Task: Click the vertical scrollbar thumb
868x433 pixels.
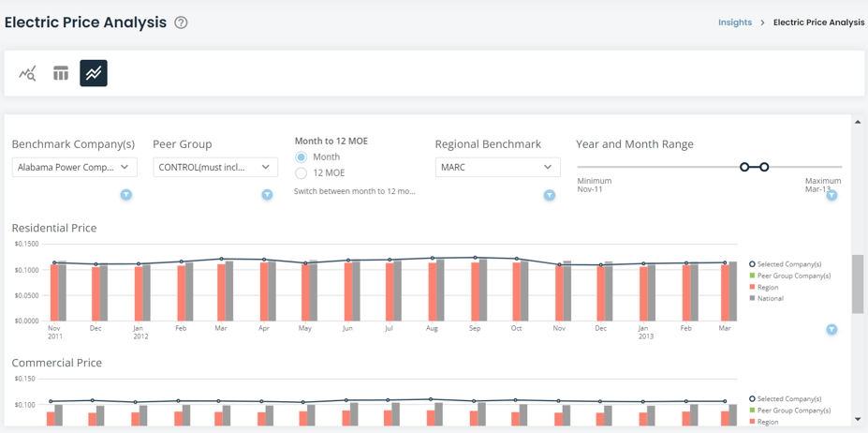Action: point(858,284)
